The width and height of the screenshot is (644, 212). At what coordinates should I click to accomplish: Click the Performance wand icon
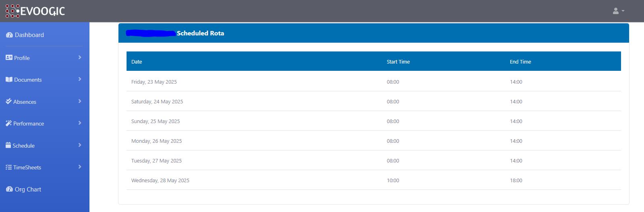pyautogui.click(x=8, y=123)
